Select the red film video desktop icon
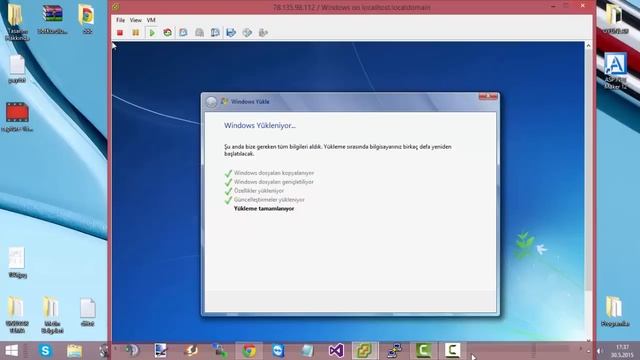 click(x=17, y=117)
